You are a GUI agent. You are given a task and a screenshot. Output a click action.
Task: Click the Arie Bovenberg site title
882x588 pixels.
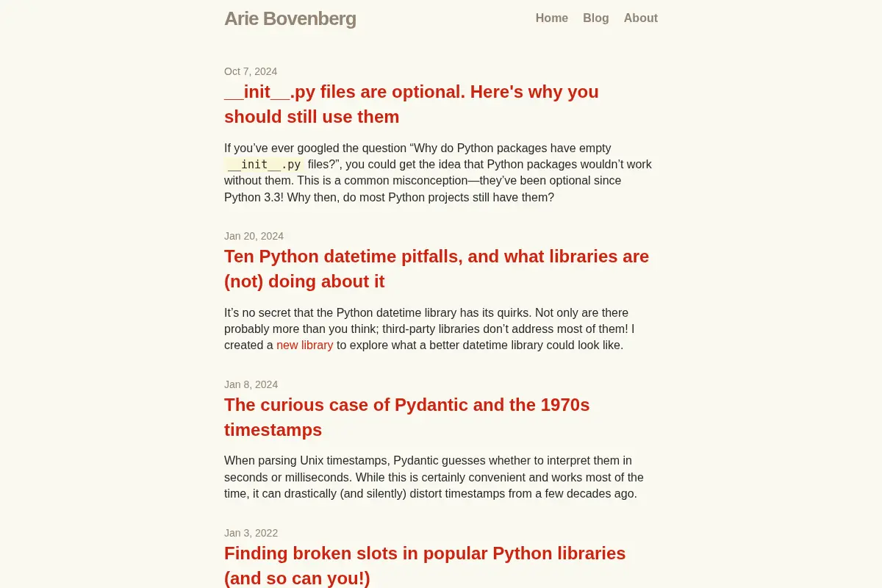click(x=290, y=18)
